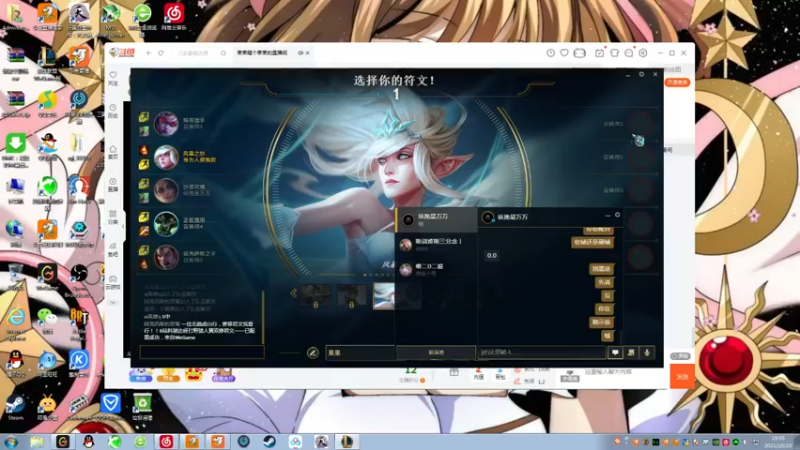This screenshot has width=800, height=450.
Task: Change first summoner spell of second summoner
Action: (144, 151)
